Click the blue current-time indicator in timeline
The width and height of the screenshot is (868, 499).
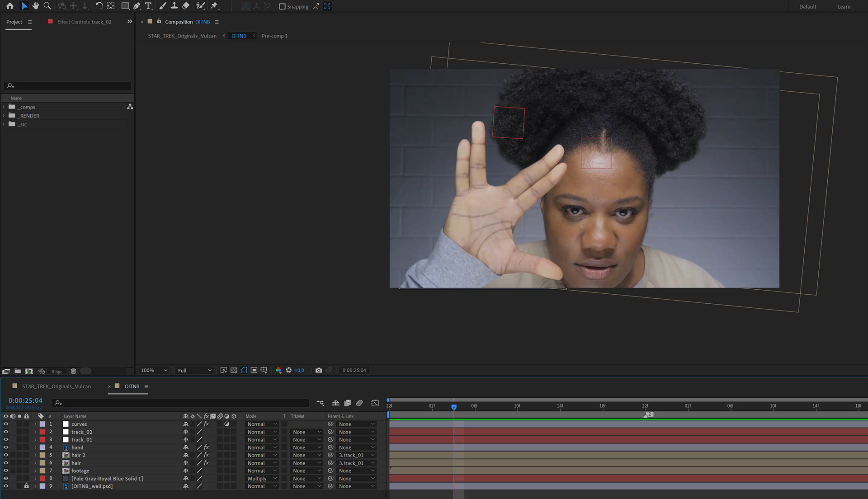tap(454, 407)
